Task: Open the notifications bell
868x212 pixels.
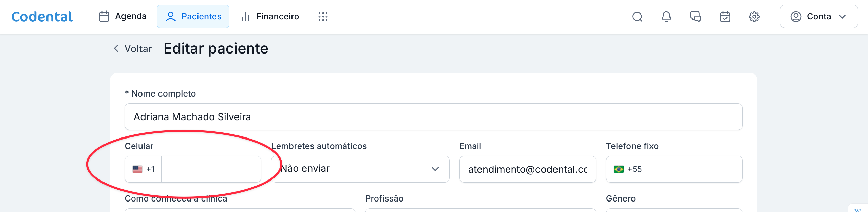Action: click(666, 17)
